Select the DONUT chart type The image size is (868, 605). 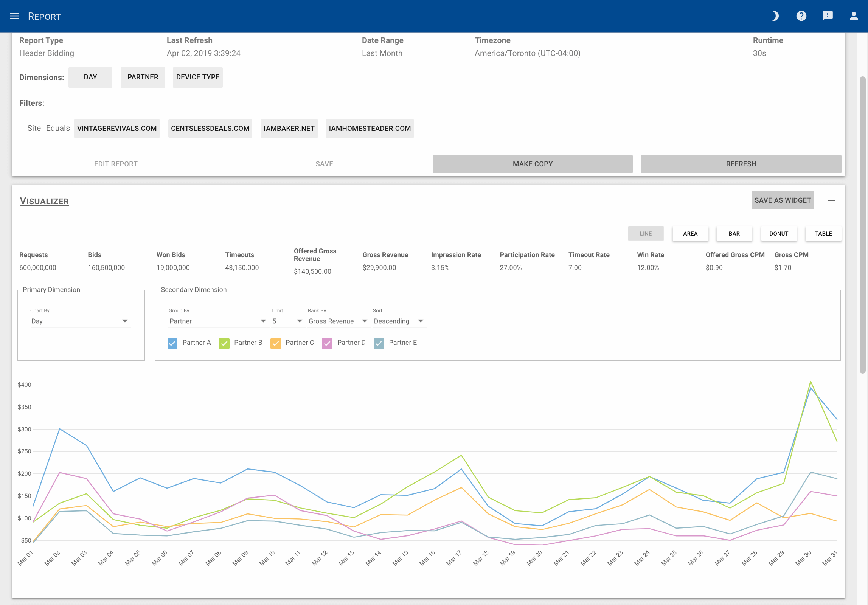779,233
